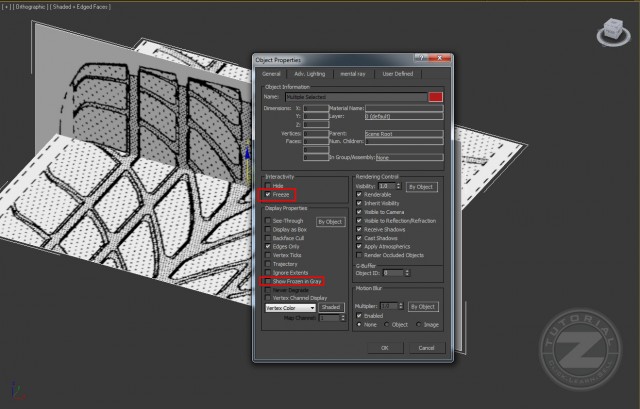The image size is (640, 409).
Task: Select the Image motion blur radio
Action: [x=418, y=325]
